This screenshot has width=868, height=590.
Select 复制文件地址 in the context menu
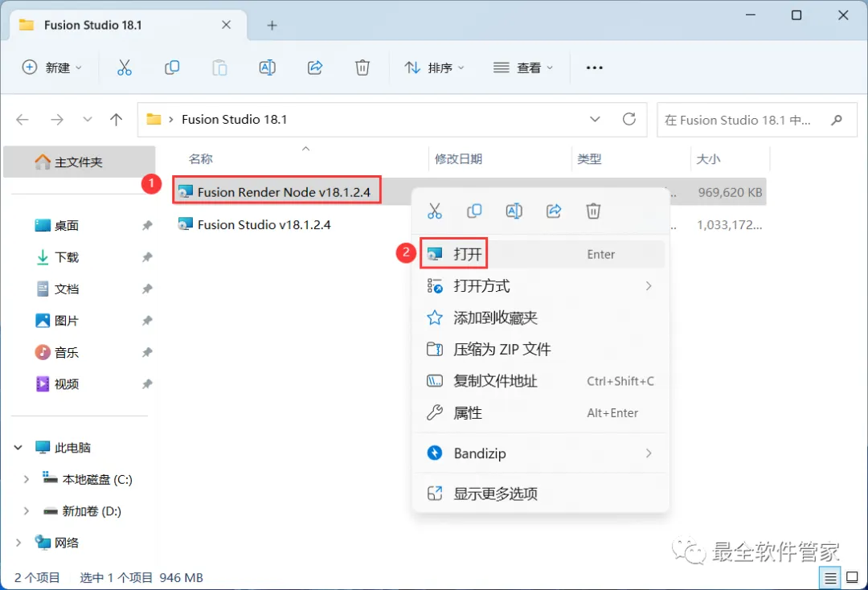tap(541, 381)
